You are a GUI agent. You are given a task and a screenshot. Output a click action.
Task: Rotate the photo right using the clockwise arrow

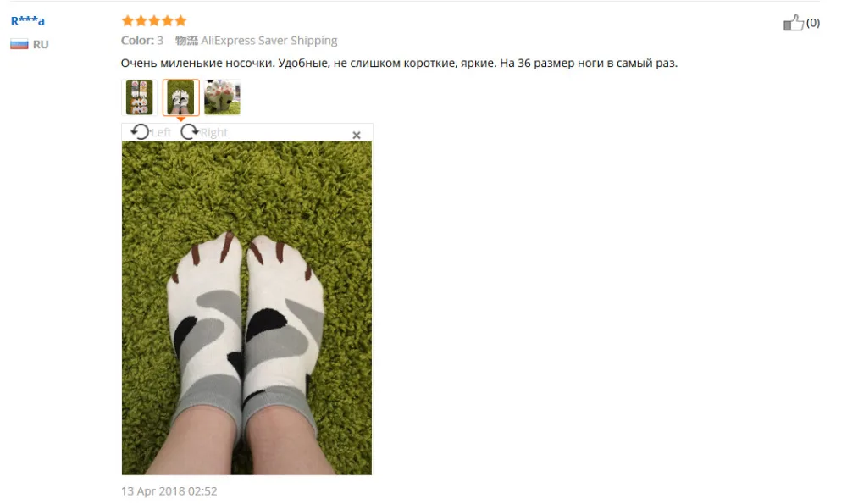(x=190, y=132)
